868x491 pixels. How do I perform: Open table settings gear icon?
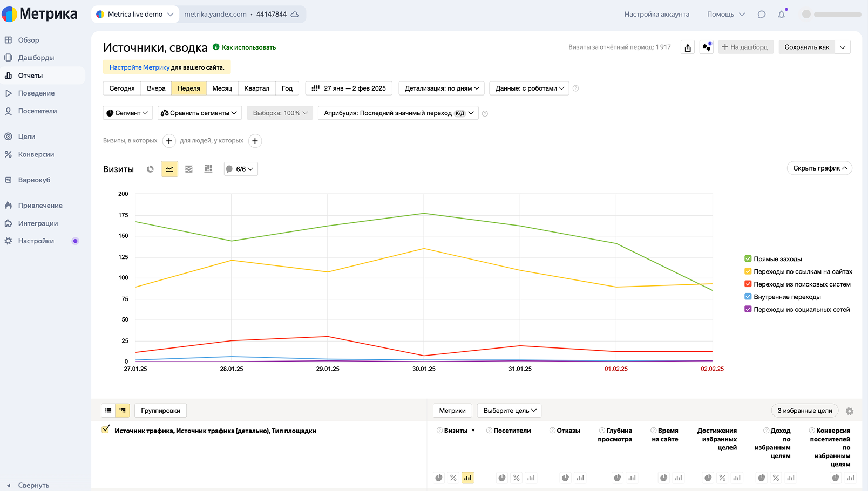[x=850, y=411]
